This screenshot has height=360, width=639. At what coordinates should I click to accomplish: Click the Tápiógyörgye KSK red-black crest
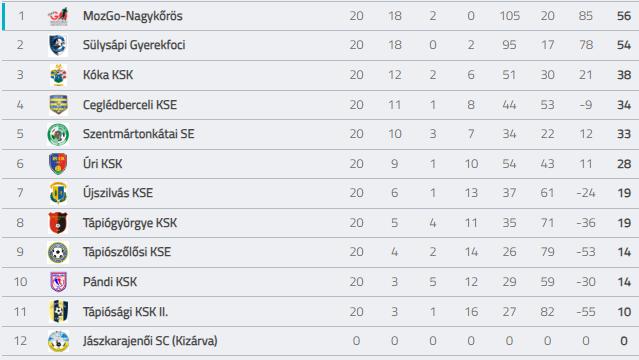pos(58,223)
